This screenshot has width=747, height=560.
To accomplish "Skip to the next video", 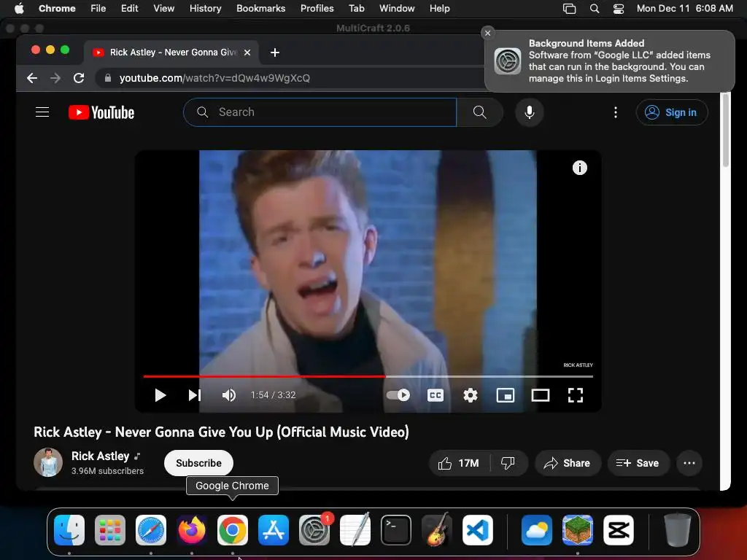I will (x=195, y=395).
